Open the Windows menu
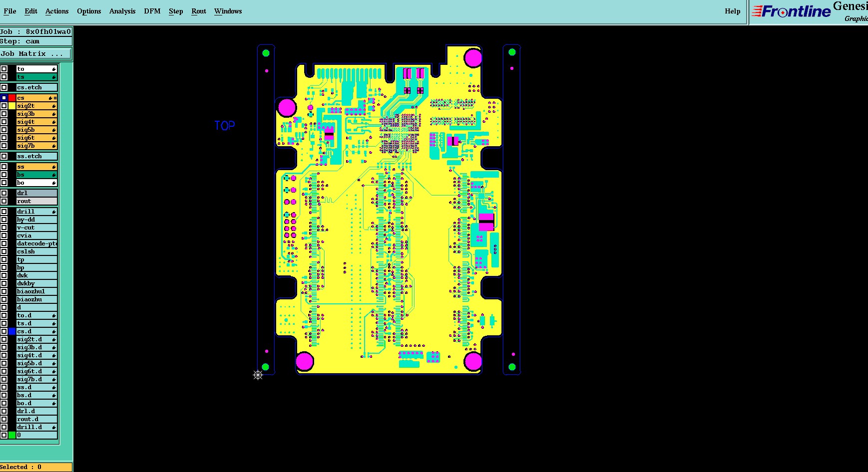This screenshot has height=472, width=868. pyautogui.click(x=228, y=11)
